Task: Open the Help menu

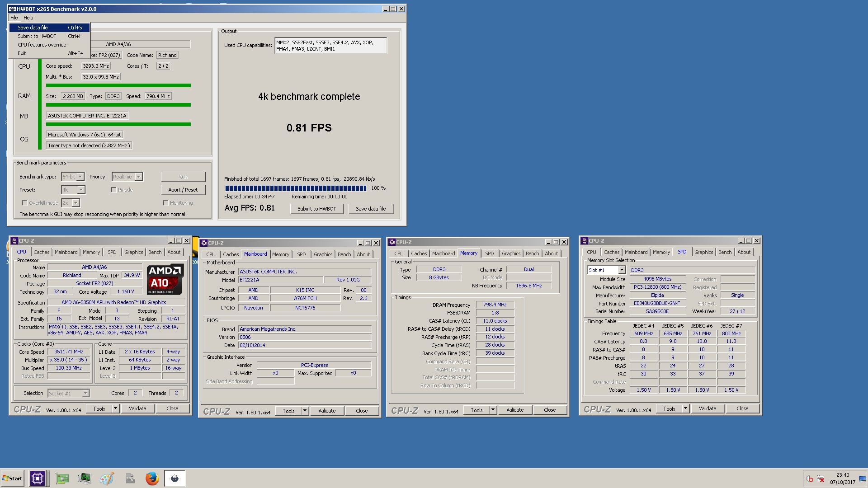Action: point(28,18)
